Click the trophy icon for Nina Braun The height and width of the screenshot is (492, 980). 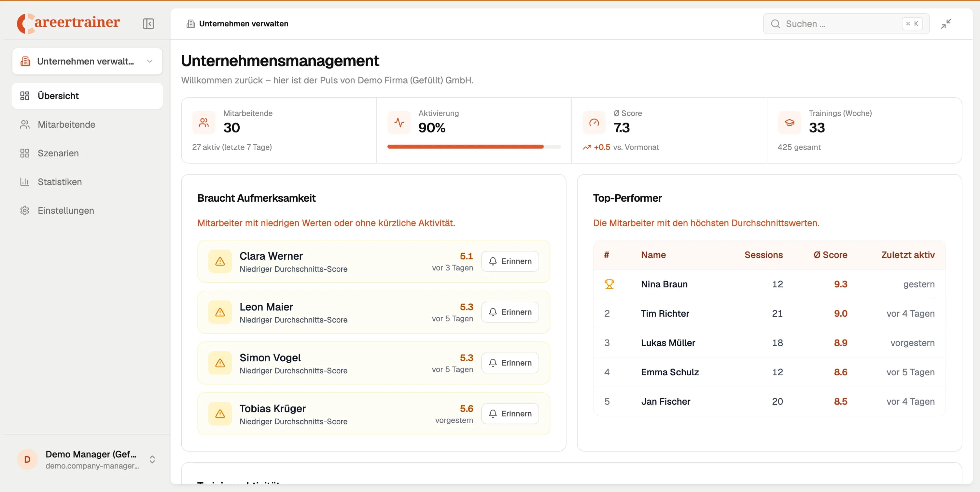(x=609, y=284)
